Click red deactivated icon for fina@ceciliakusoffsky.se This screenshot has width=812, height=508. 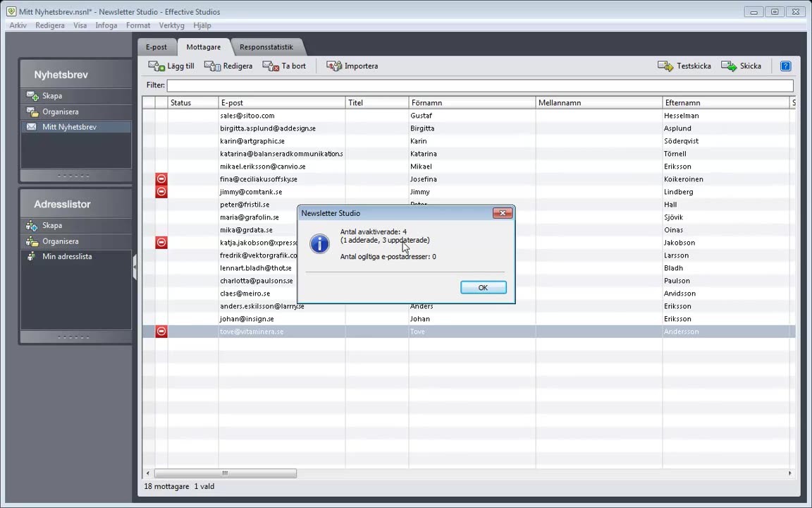[x=161, y=179]
